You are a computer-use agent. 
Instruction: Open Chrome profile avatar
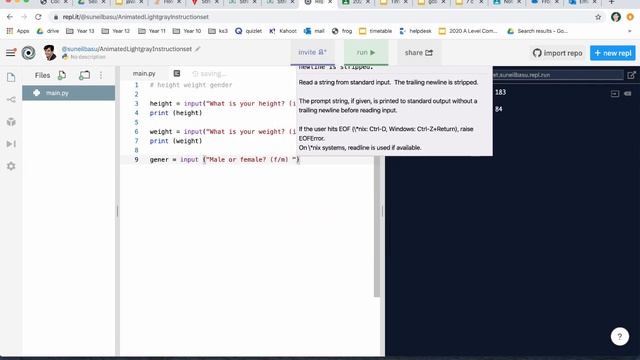[616, 17]
